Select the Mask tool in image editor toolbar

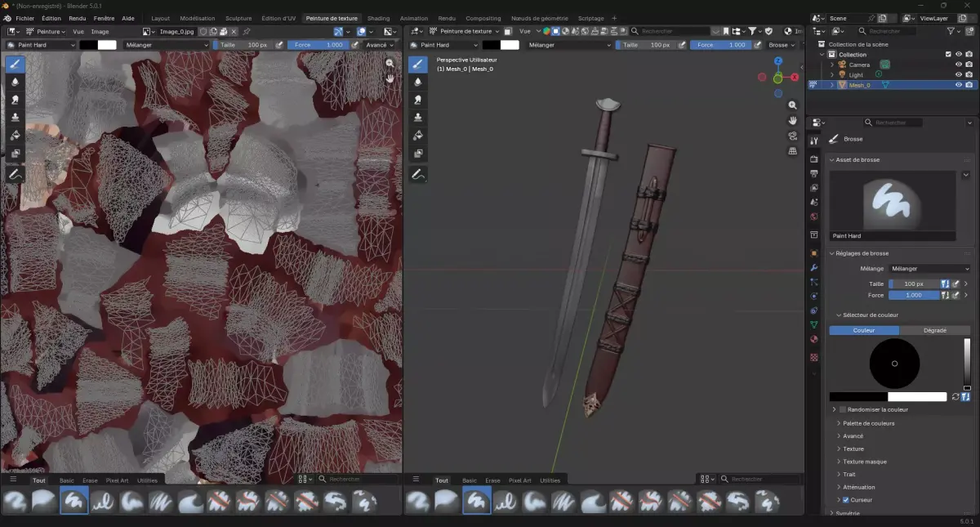[15, 154]
